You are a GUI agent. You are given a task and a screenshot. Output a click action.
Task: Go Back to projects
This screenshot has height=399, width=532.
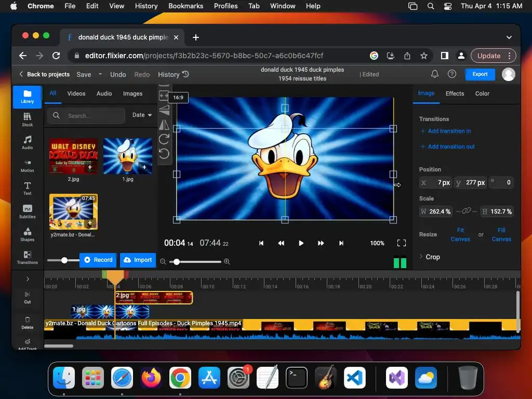pos(45,74)
